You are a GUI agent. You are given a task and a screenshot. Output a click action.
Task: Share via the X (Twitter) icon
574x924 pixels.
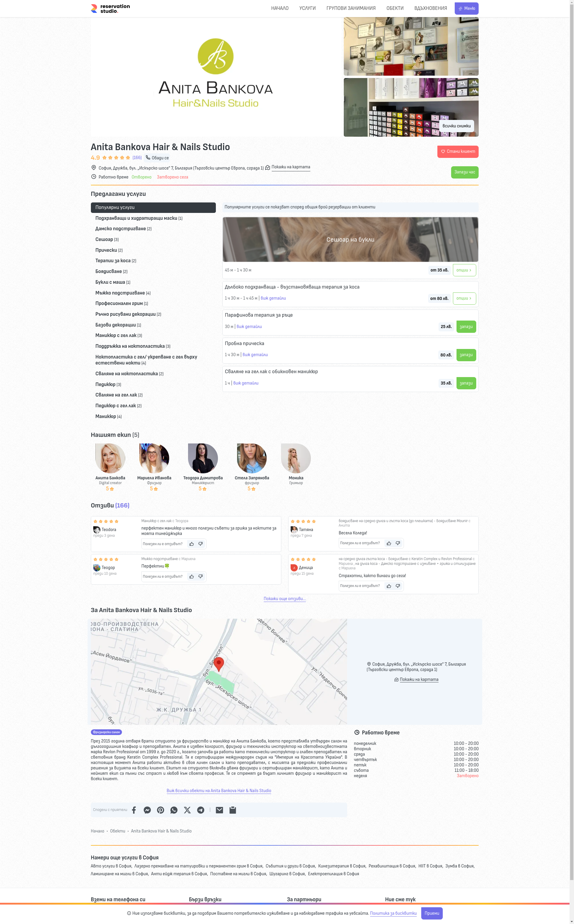pyautogui.click(x=187, y=810)
